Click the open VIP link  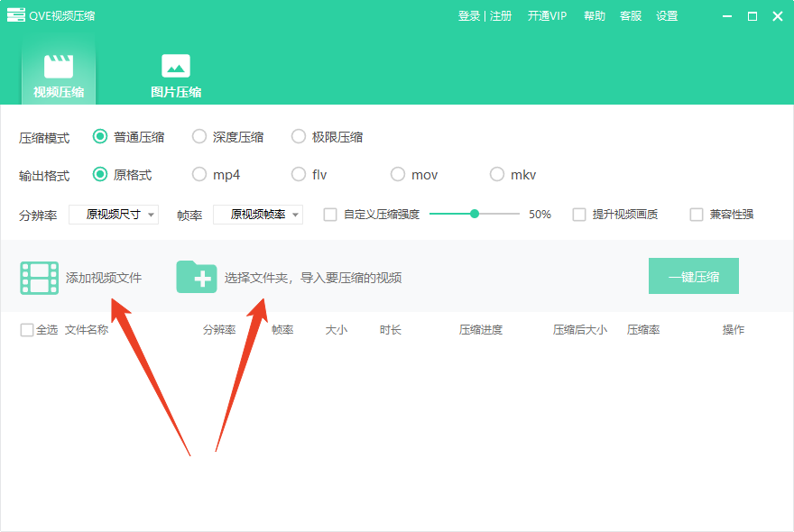[547, 16]
